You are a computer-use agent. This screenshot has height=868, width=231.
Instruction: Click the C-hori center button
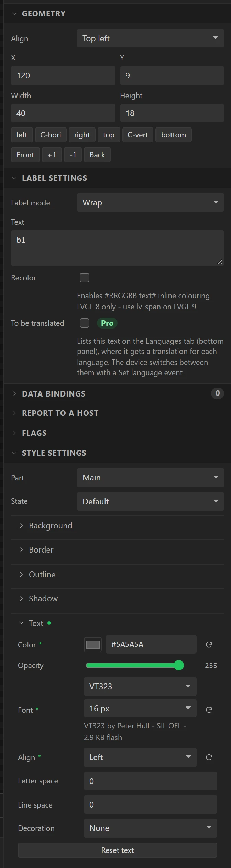51,135
